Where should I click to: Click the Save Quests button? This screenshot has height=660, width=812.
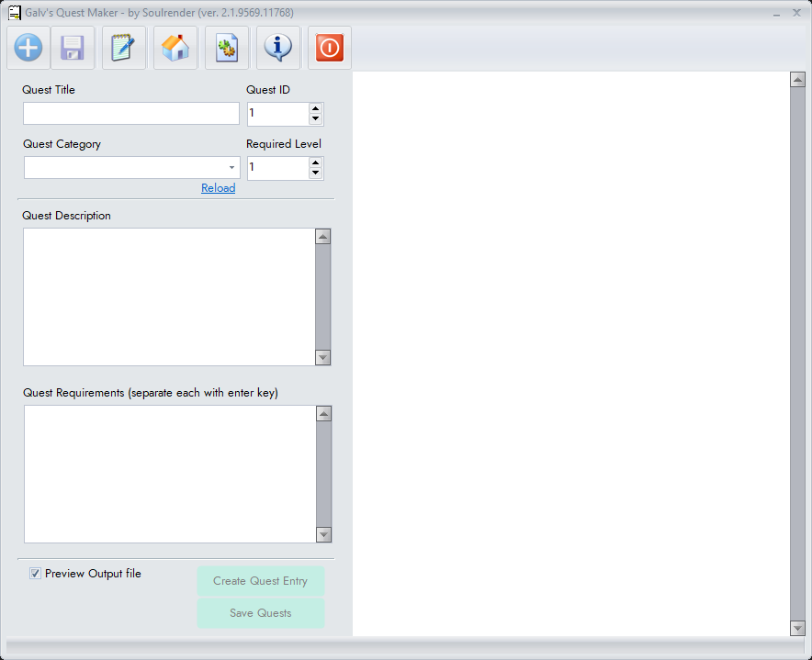tap(261, 613)
